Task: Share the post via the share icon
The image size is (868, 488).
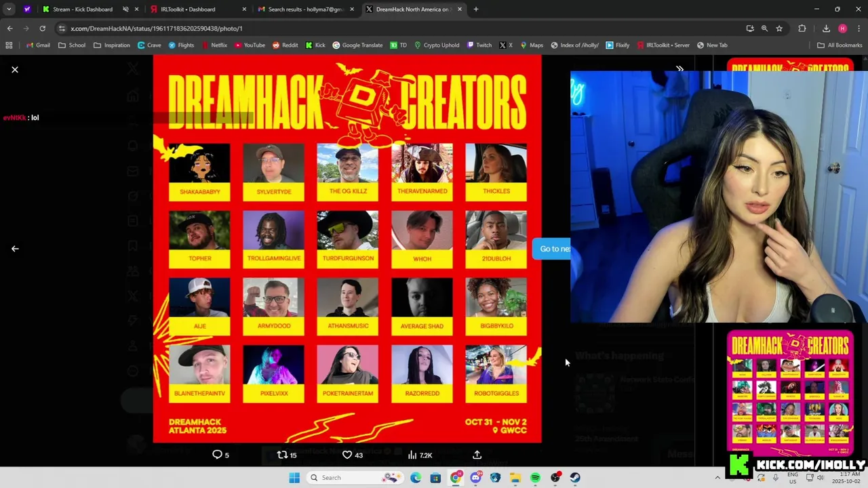Action: click(x=477, y=455)
